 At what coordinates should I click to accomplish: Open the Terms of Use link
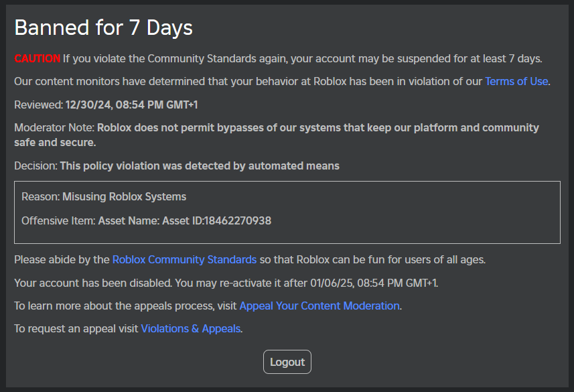(x=516, y=81)
